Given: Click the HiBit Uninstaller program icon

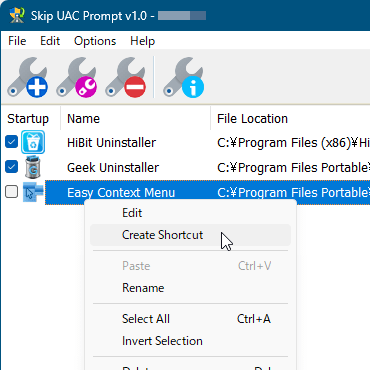Looking at the screenshot, I should [x=33, y=142].
